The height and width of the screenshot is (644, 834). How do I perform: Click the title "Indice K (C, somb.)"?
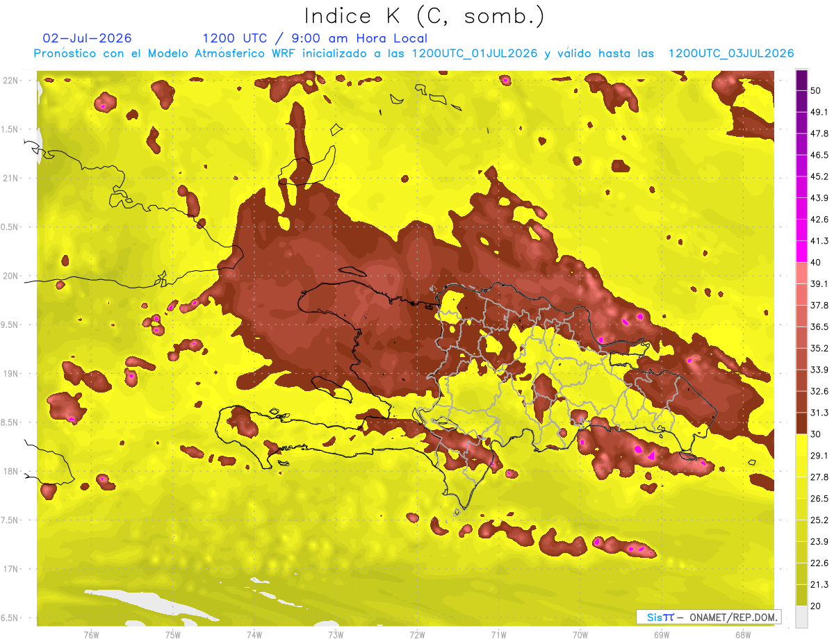[425, 16]
